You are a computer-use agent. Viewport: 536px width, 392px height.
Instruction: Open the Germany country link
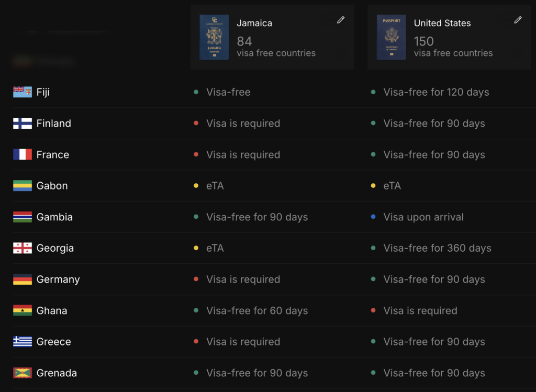[x=58, y=279]
